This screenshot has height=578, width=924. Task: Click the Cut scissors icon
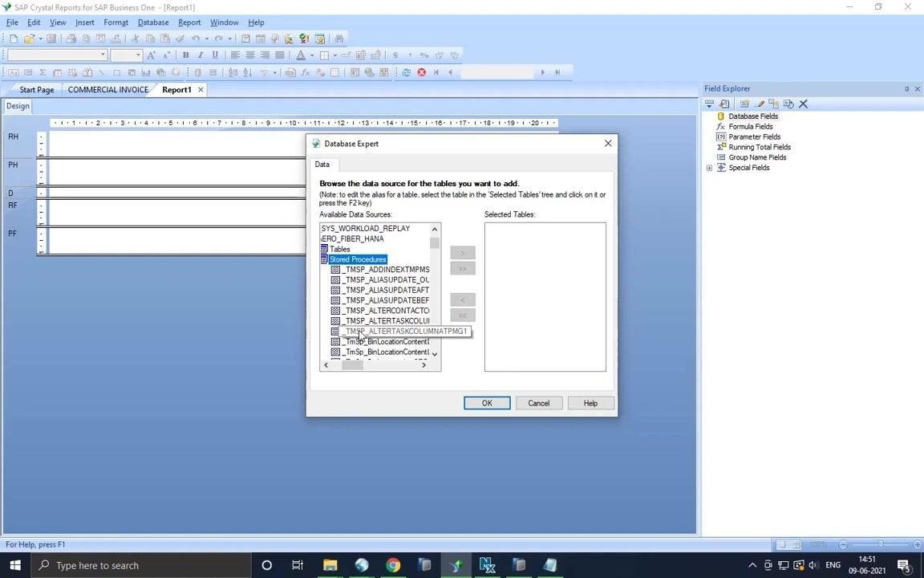click(x=135, y=39)
